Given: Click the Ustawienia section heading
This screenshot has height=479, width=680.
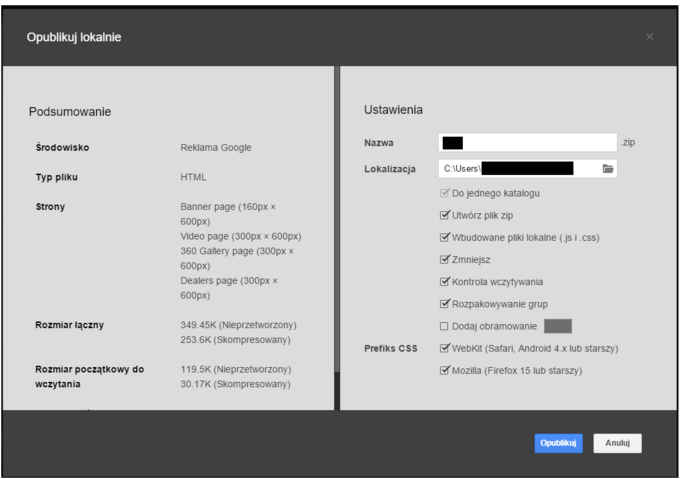Looking at the screenshot, I should (393, 109).
